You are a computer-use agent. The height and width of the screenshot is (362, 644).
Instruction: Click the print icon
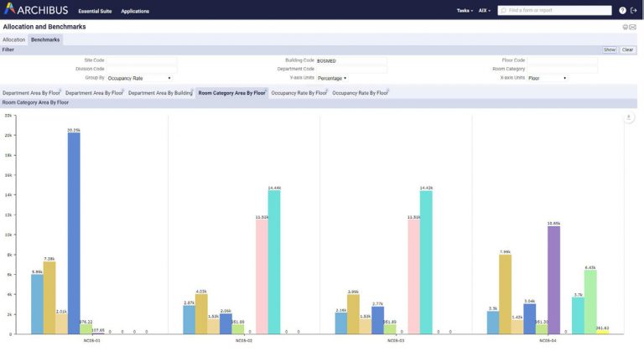[x=625, y=27]
